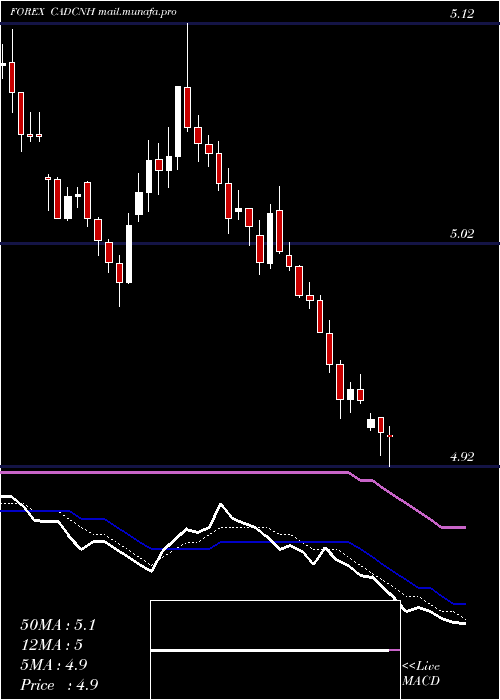Image resolution: width=500 pixels, height=700 pixels.
Task: Click the 5MA : 4.9 value
Action: click(x=54, y=665)
